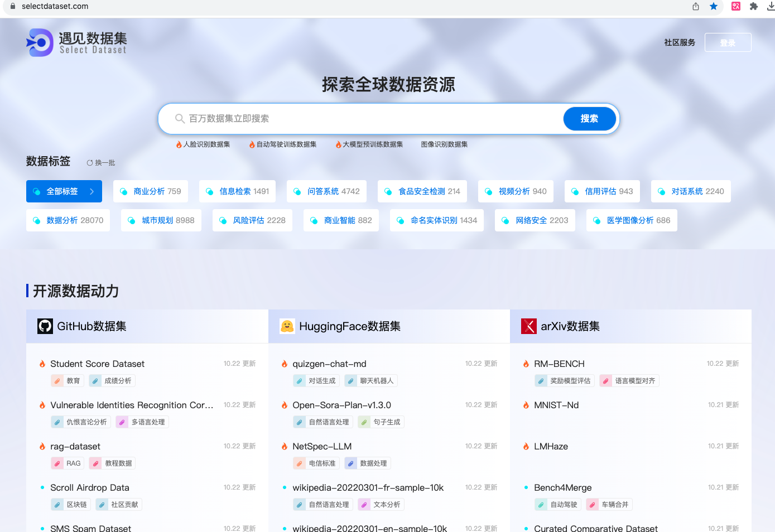Select the 商业智能 882 tag

(x=341, y=220)
